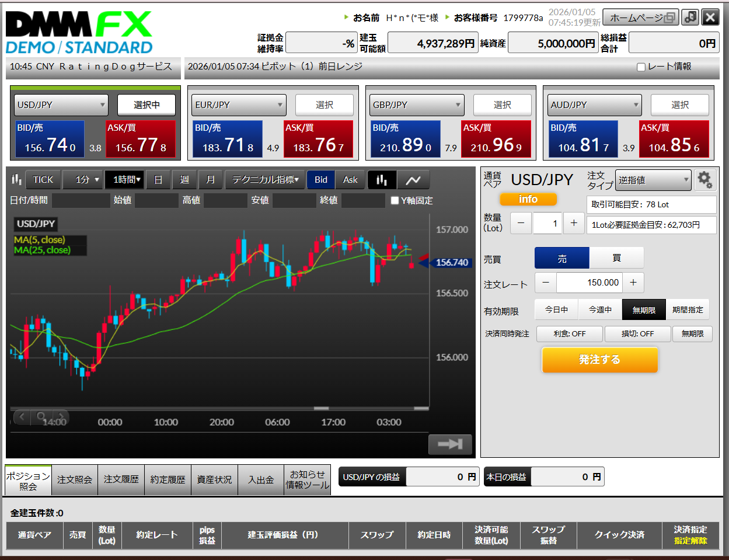This screenshot has height=560, width=729.
Task: Open お知らせ情報ツール tab
Action: tap(308, 480)
